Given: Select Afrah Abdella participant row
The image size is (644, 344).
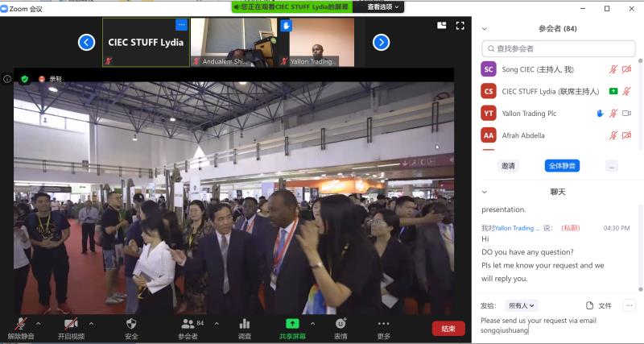Looking at the screenshot, I should coord(558,135).
